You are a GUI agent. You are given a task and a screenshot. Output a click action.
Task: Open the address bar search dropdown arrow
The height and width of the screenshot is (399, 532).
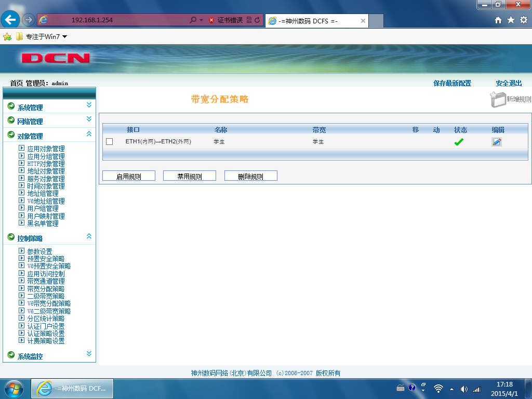point(201,20)
